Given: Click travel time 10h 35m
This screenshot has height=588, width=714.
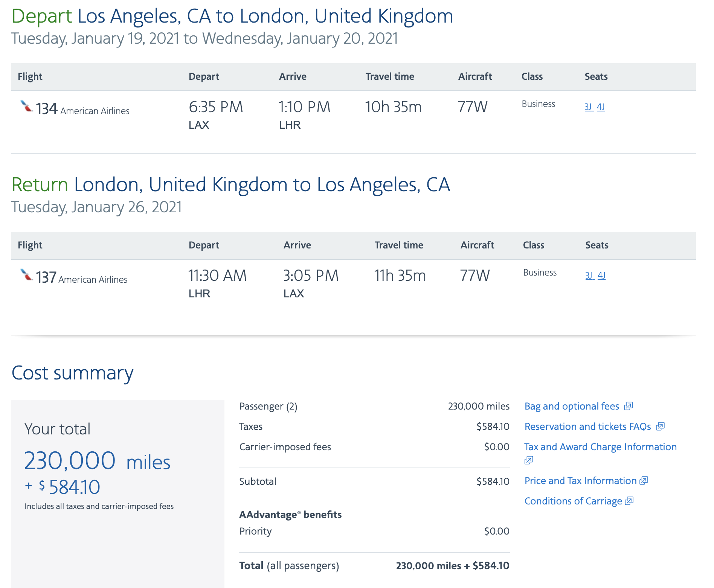Looking at the screenshot, I should click(x=393, y=107).
